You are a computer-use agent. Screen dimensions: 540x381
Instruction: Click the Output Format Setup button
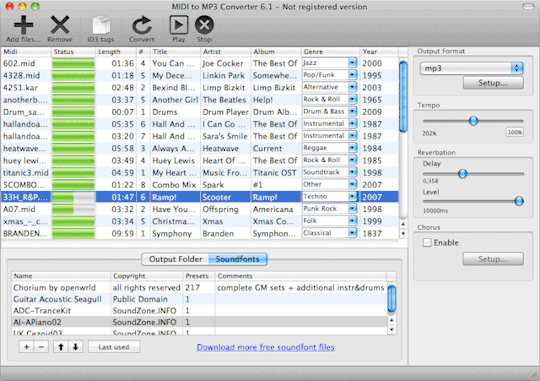pos(493,83)
